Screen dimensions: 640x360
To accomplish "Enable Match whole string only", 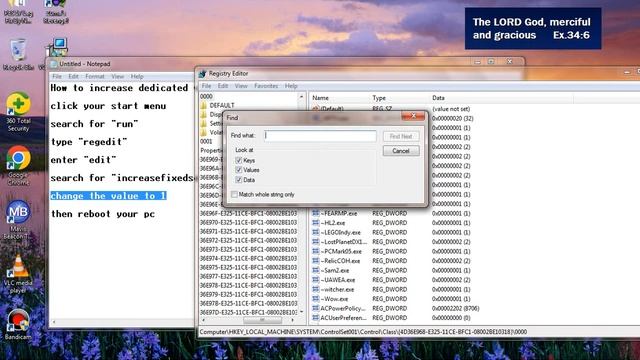I will pyautogui.click(x=234, y=194).
